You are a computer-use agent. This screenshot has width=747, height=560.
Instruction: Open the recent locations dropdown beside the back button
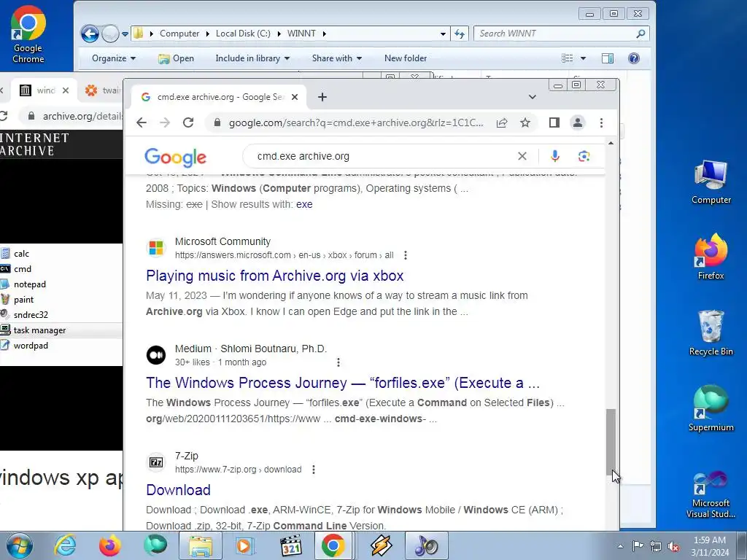125,34
